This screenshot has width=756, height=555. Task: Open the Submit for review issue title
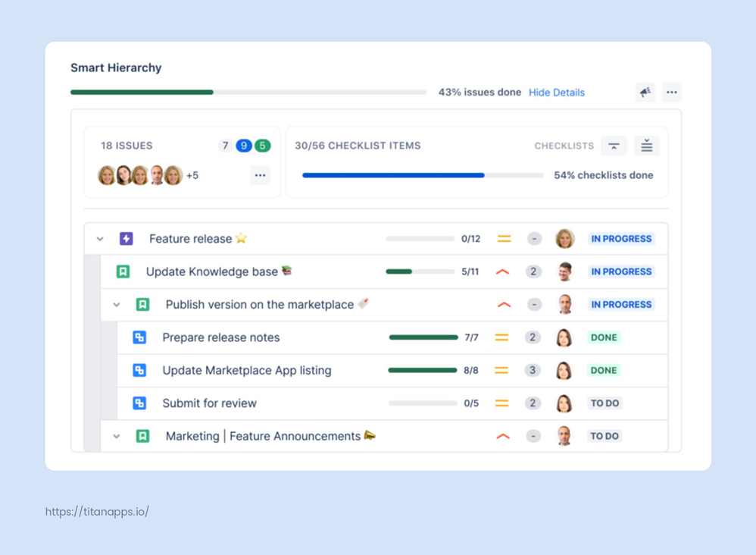pyautogui.click(x=209, y=403)
